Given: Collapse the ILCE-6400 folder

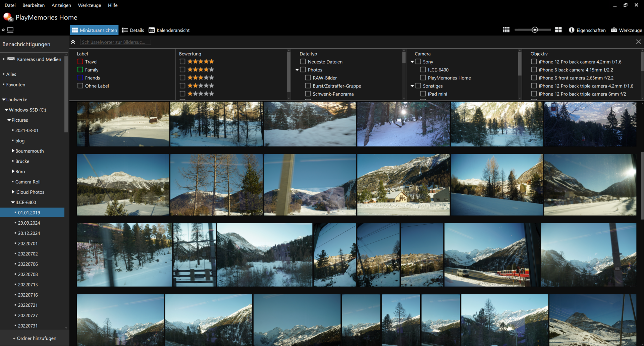Looking at the screenshot, I should pyautogui.click(x=13, y=202).
